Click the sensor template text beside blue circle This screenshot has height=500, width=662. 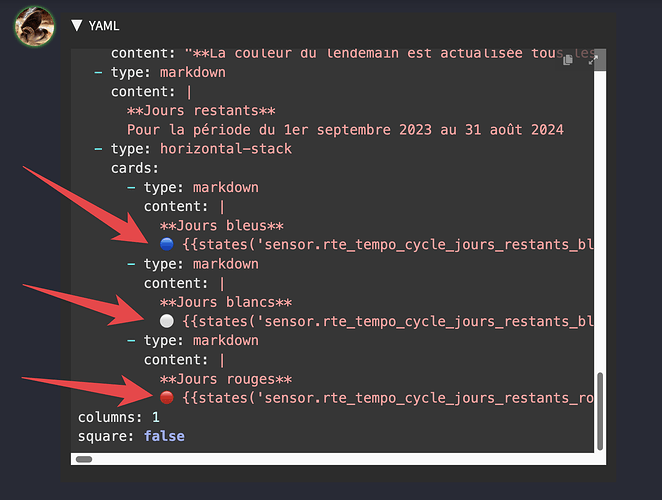388,245
